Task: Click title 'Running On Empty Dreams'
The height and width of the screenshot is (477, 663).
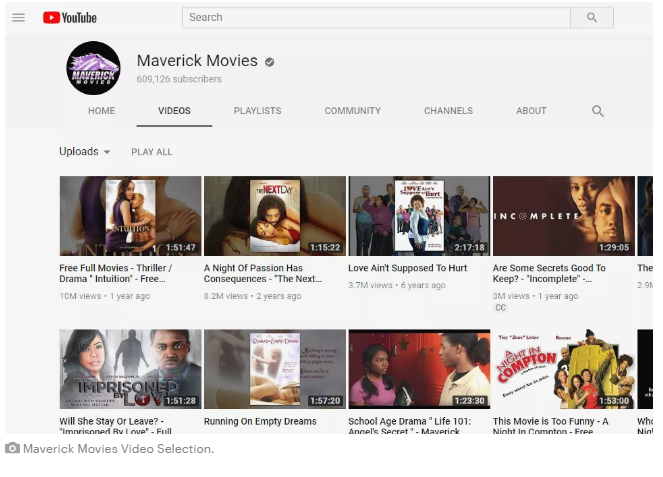Action: coord(260,422)
